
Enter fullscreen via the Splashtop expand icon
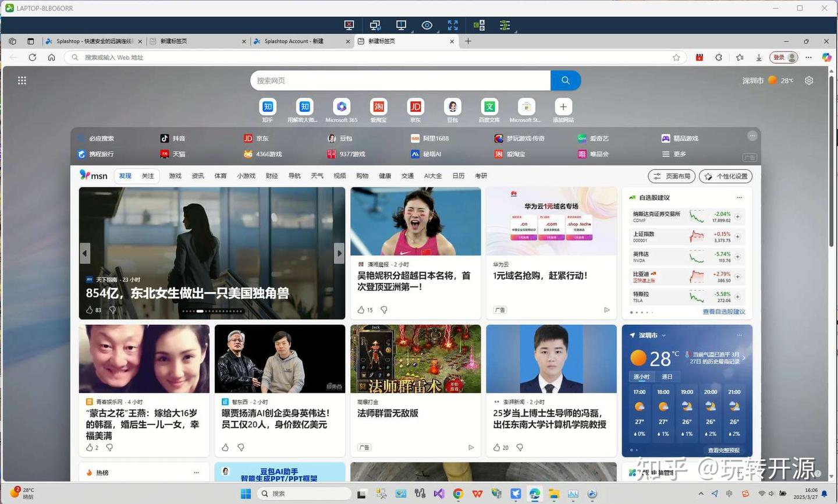[x=453, y=25]
